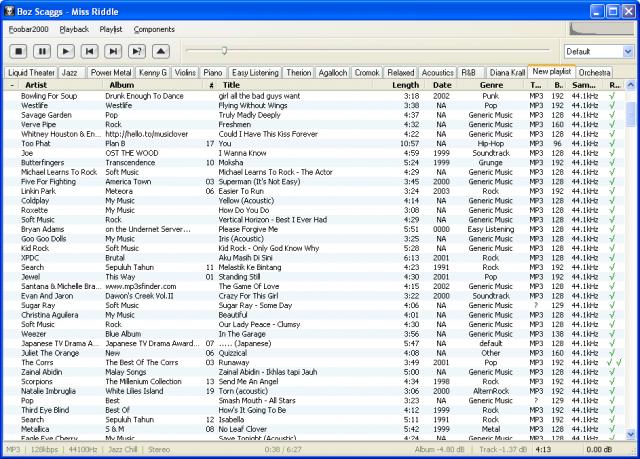Open the Foobar2000 menu
Image resolution: width=640 pixels, height=459 pixels.
click(29, 30)
